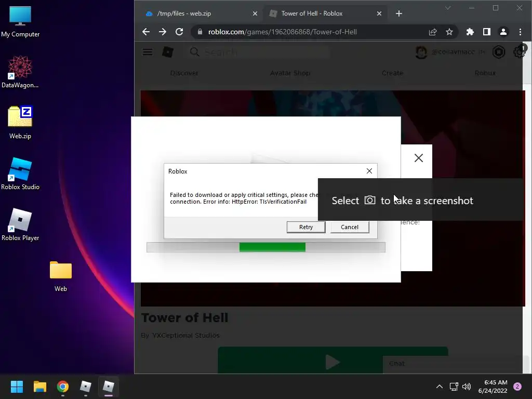Viewport: 532px width, 399px height.
Task: Toggle Chrome side panel icon
Action: pos(486,32)
